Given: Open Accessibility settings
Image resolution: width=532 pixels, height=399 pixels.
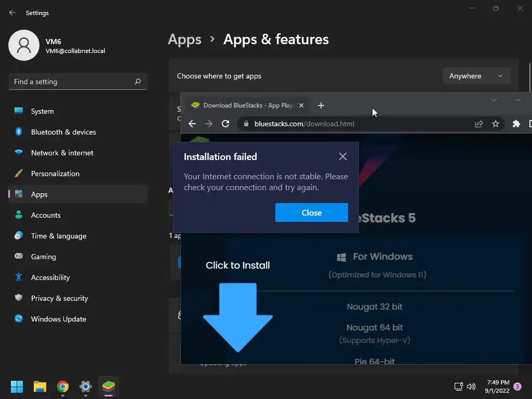Looking at the screenshot, I should 78,277.
